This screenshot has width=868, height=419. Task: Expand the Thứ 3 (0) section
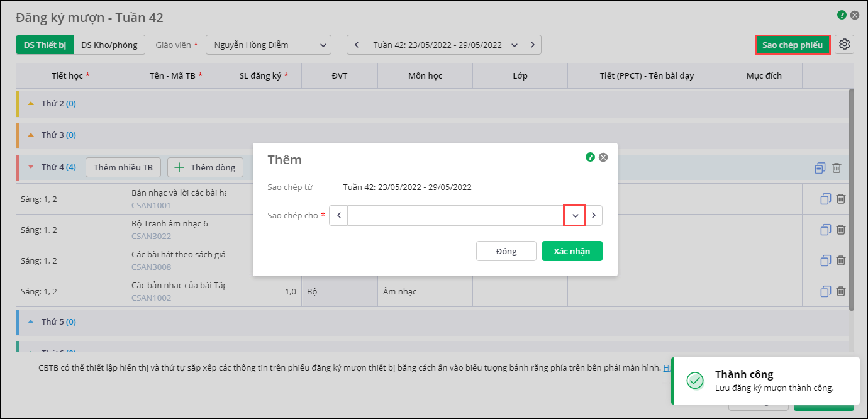coord(31,135)
